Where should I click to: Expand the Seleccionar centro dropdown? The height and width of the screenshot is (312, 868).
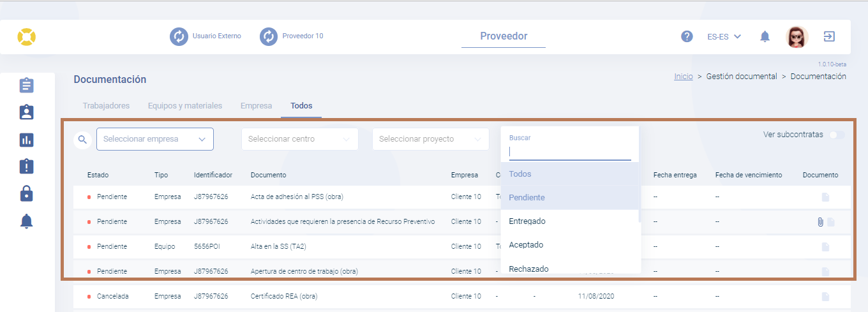300,139
